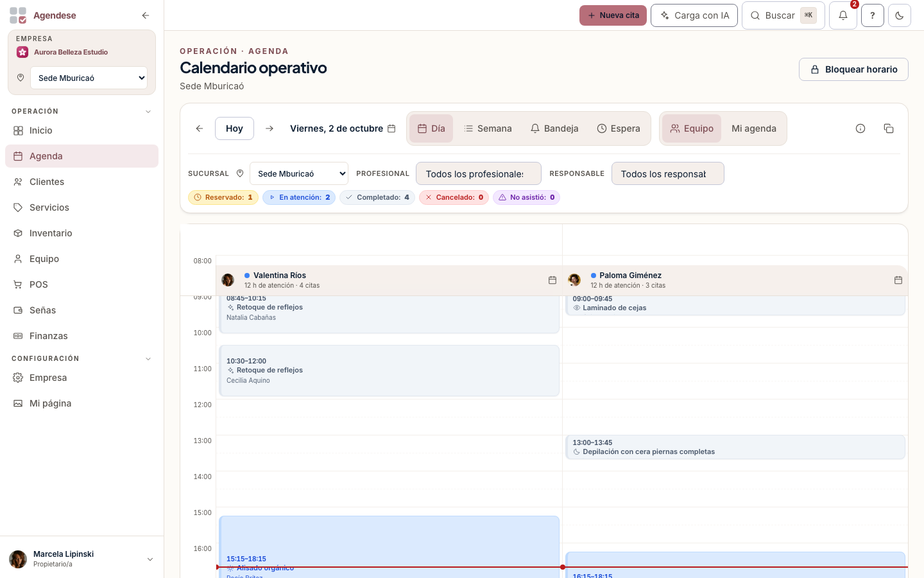
Task: Open Clientes in the sidebar
Action: (81, 182)
